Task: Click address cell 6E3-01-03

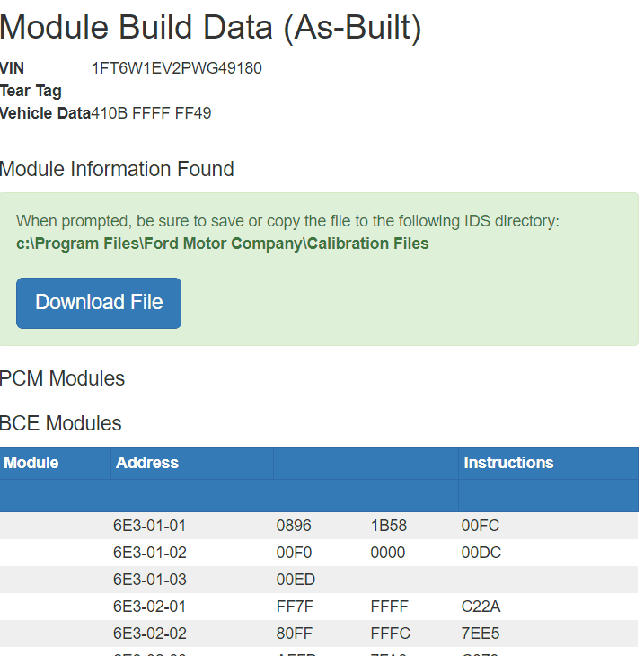Action: 149,580
